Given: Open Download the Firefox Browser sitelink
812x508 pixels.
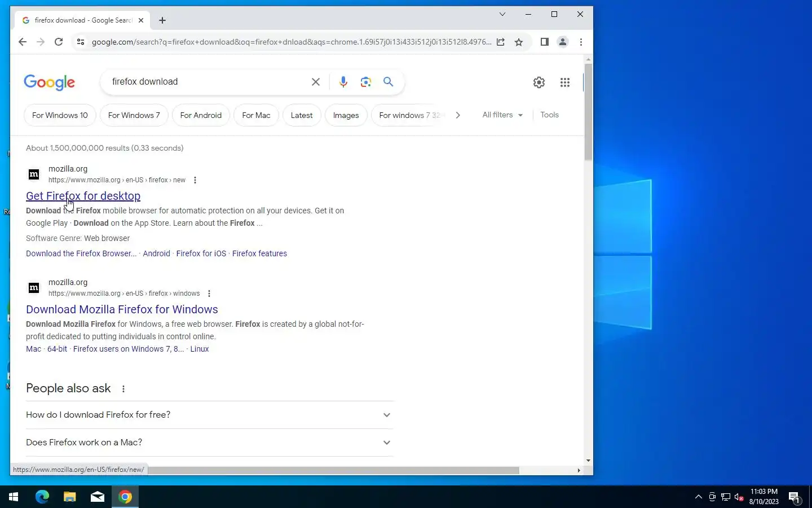Looking at the screenshot, I should 81,253.
